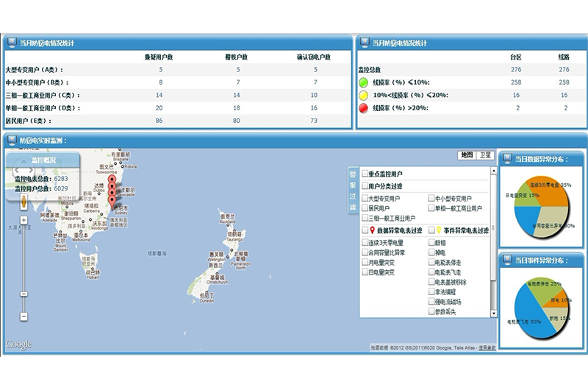Viewport: 588px width, 390px height.
Task: Enable the 重点监控用户 checkbox
Action: click(x=365, y=174)
